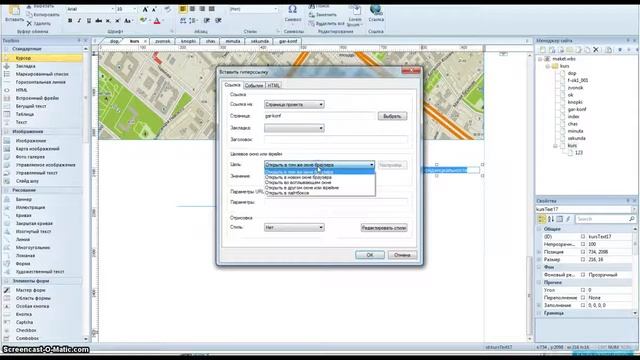Click the hyperlink title input field
Viewport: 640px width, 360px height.
coord(336,140)
